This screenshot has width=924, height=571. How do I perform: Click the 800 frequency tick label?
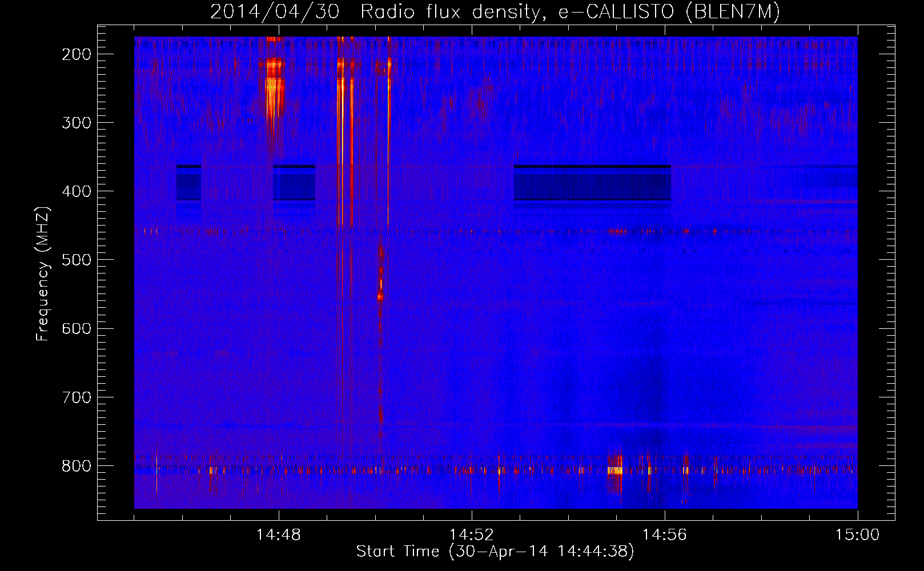point(77,466)
